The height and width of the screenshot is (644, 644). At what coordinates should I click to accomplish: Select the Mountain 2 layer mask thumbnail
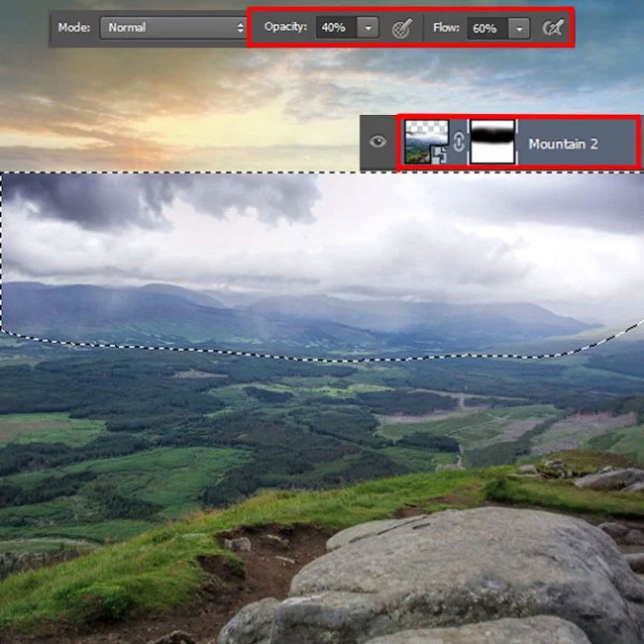(492, 142)
